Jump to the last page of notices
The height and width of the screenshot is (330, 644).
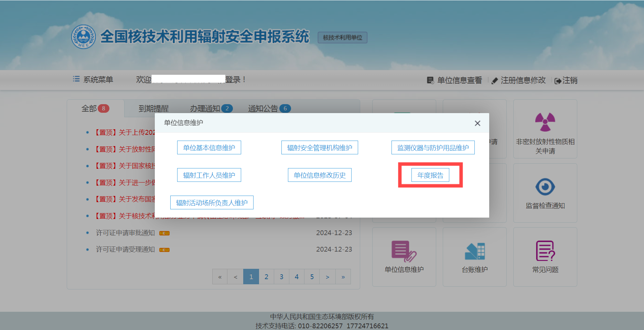pos(343,277)
